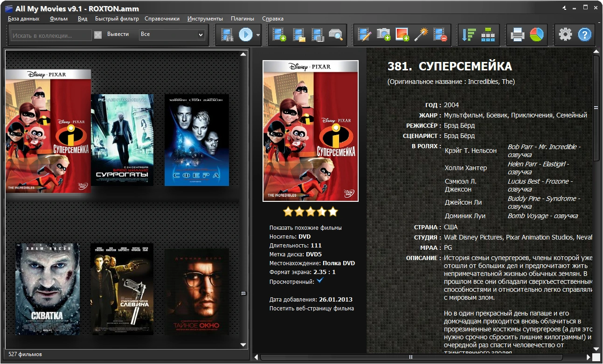Click the movie list scrollbar thumb
Screen dimensions: 603x364
click(243, 293)
